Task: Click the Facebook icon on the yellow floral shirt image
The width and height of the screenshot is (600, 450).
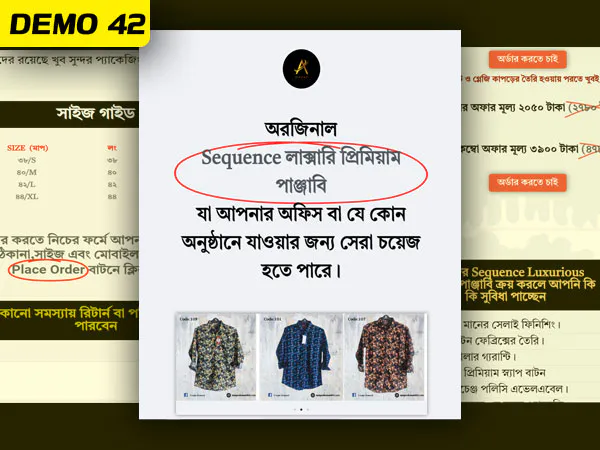Action: pyautogui.click(x=186, y=395)
